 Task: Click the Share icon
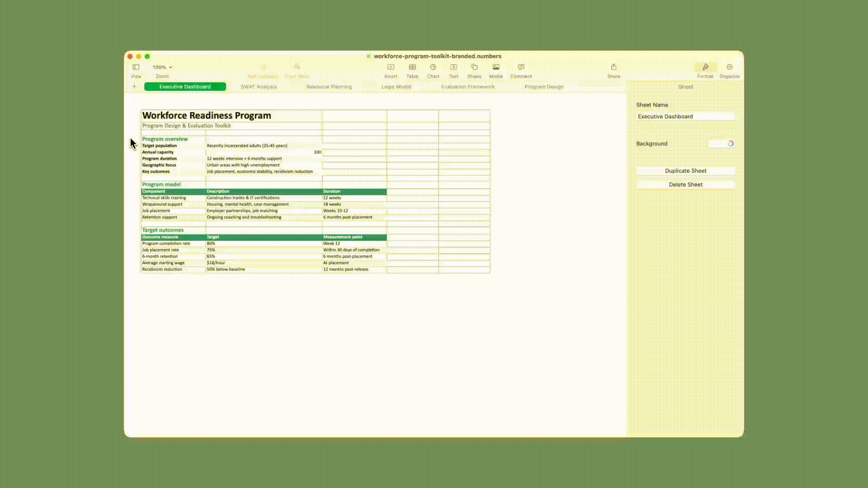[613, 67]
